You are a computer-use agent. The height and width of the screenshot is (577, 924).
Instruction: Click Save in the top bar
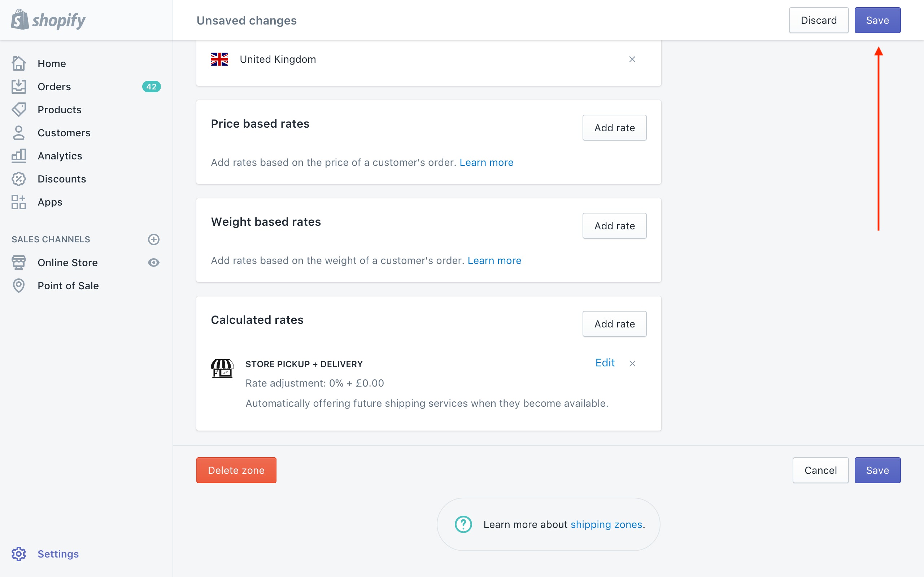click(877, 20)
